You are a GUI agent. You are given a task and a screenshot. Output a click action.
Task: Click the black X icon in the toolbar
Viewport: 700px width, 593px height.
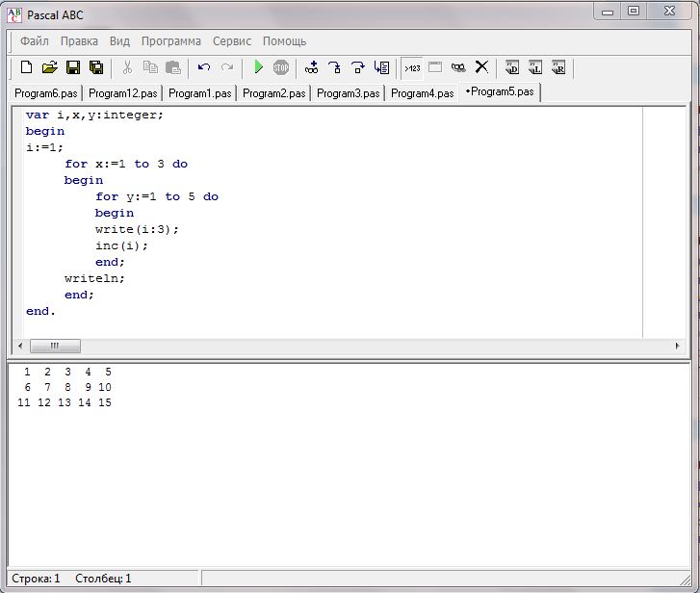tap(481, 67)
